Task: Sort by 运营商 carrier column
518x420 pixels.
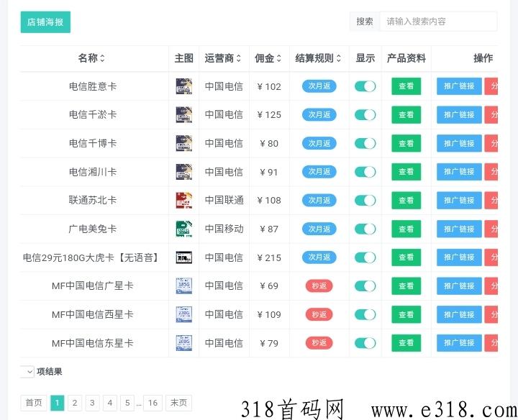Action: [223, 58]
